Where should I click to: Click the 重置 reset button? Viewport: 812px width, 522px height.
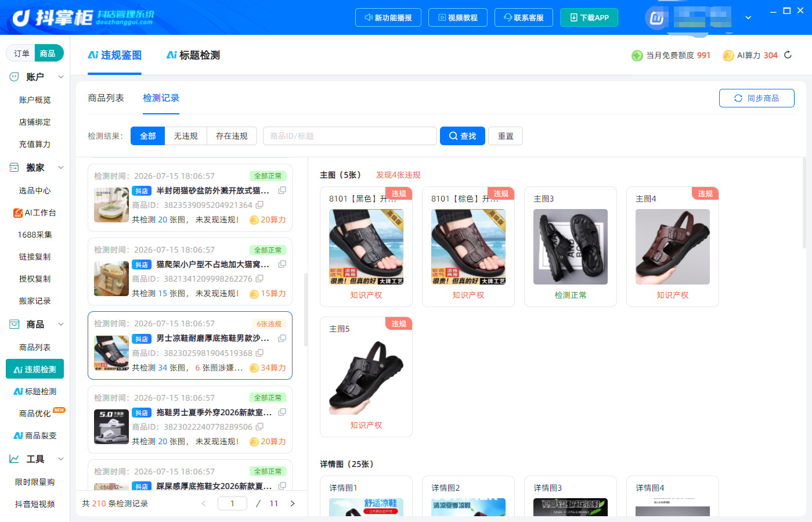(506, 136)
